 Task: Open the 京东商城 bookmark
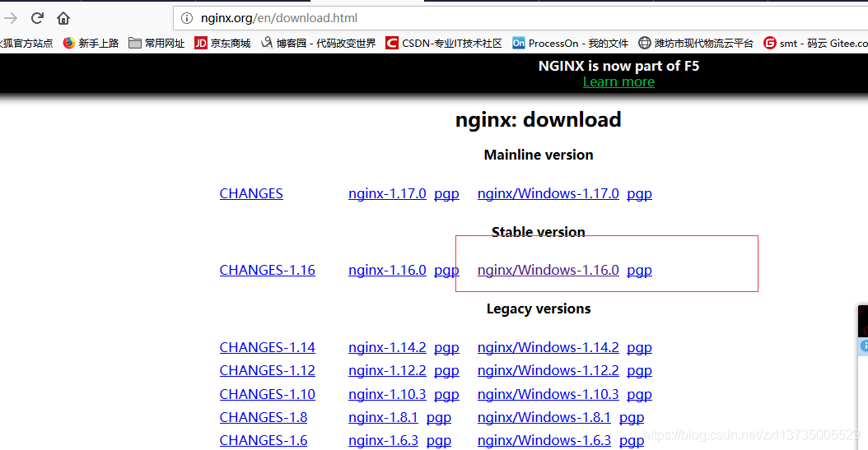coord(222,43)
